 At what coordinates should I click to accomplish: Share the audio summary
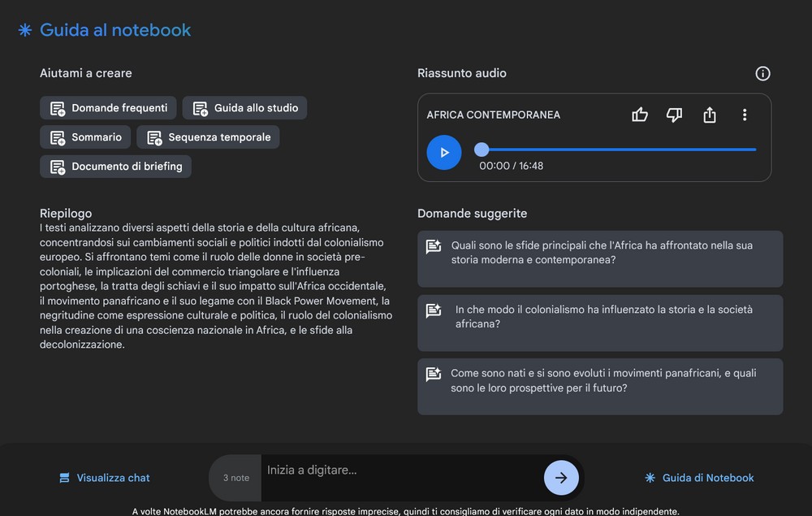pos(710,115)
